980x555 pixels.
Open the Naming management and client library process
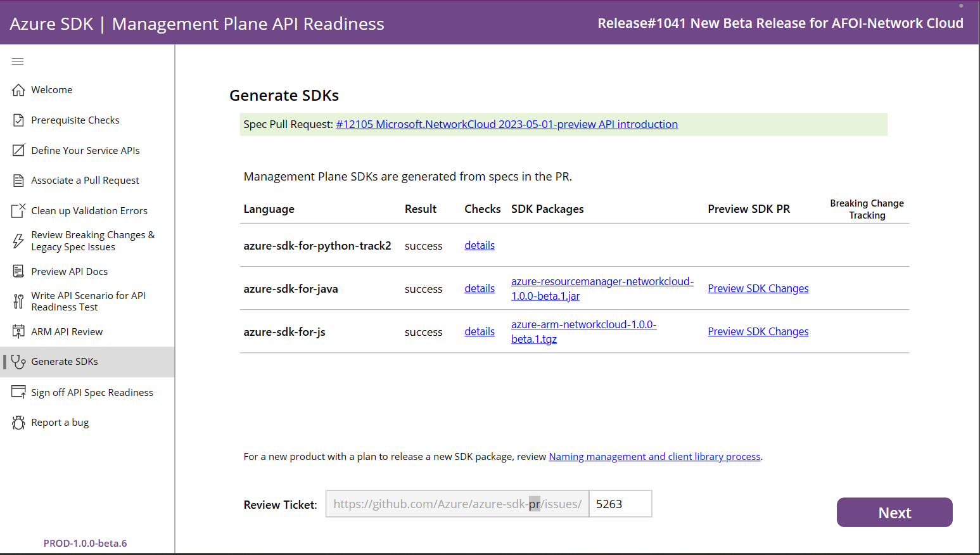[654, 456]
